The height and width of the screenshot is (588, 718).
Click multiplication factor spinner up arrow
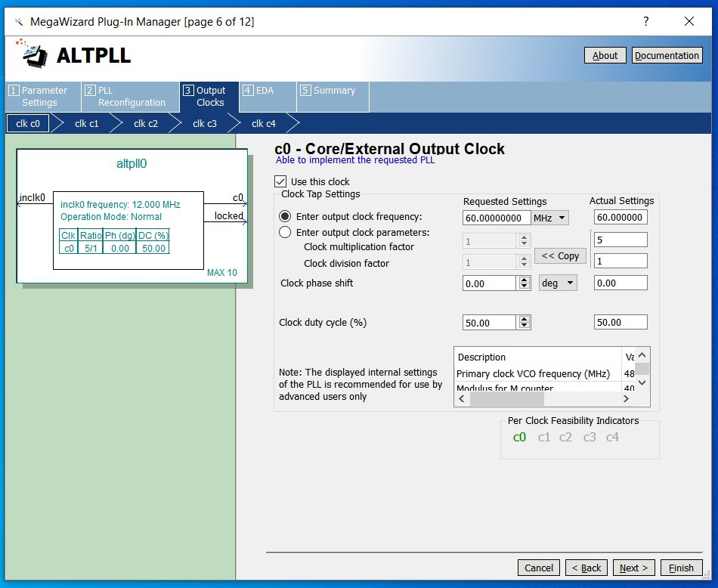tap(525, 237)
